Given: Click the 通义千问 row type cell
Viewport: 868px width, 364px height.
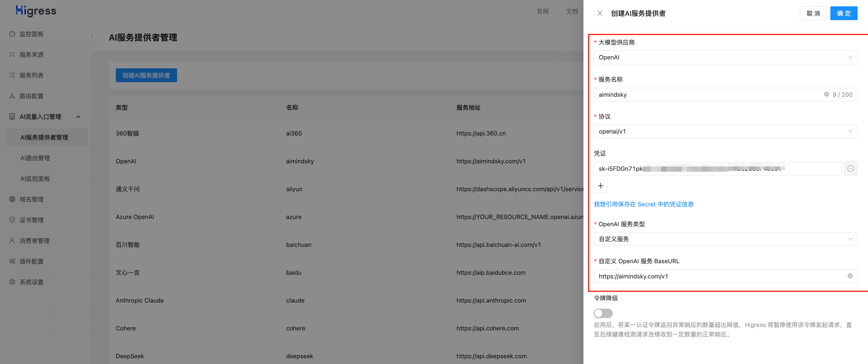Looking at the screenshot, I should (x=128, y=189).
